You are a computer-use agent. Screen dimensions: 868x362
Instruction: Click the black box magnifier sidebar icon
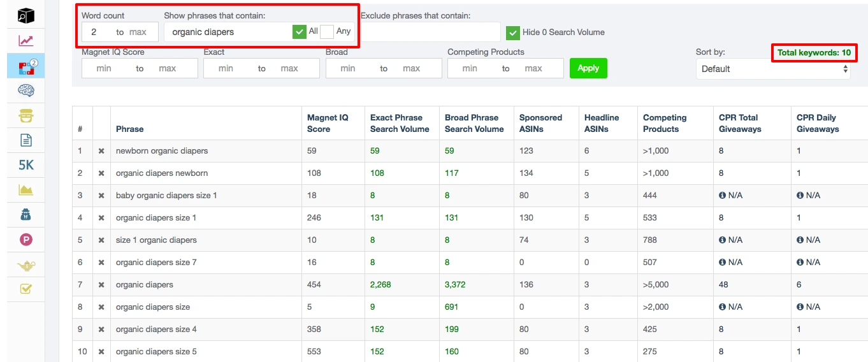tap(26, 15)
